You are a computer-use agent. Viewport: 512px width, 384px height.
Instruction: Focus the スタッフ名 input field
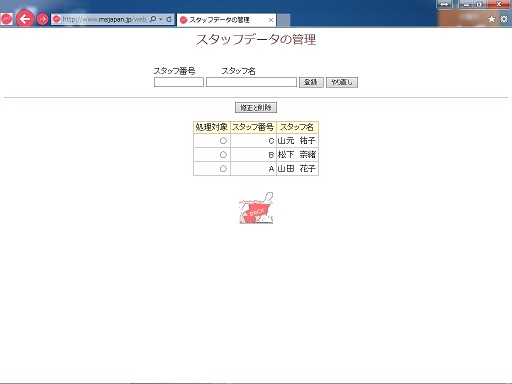(x=251, y=82)
